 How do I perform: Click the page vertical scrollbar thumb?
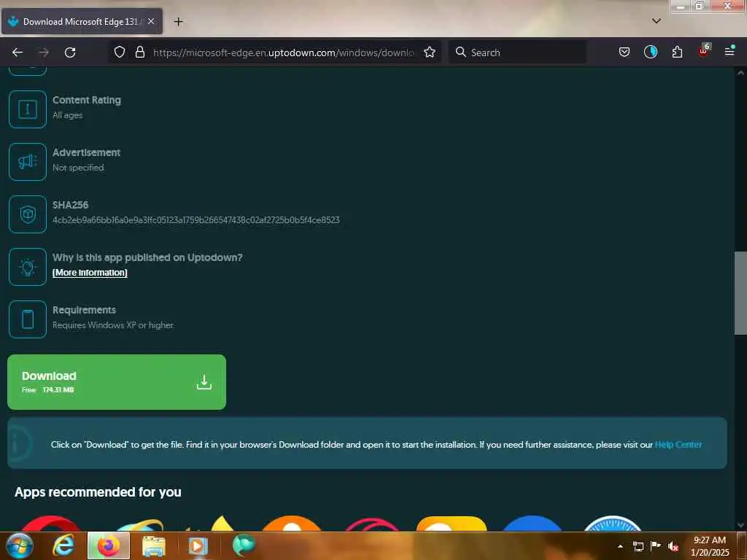click(740, 293)
